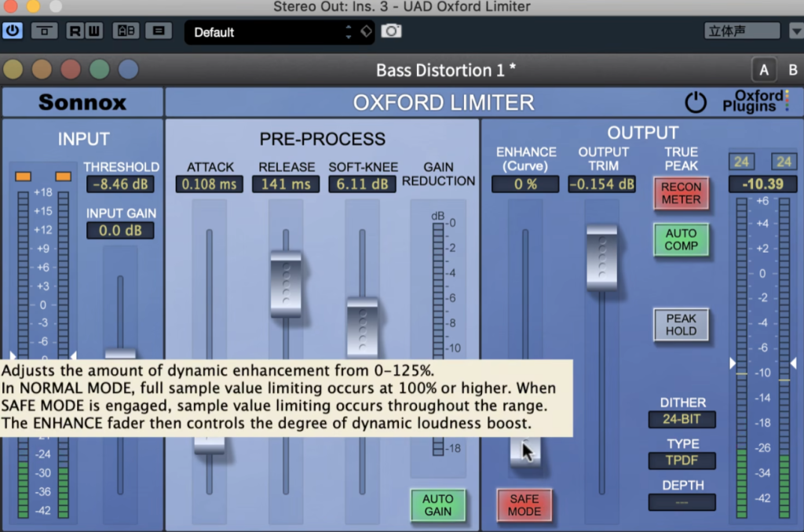The image size is (804, 532).
Task: Open the Bass Distortion 1 preset name
Action: point(446,70)
